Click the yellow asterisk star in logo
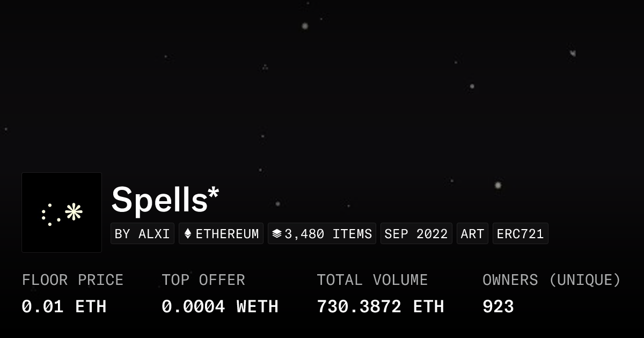The image size is (644, 338). 74,212
